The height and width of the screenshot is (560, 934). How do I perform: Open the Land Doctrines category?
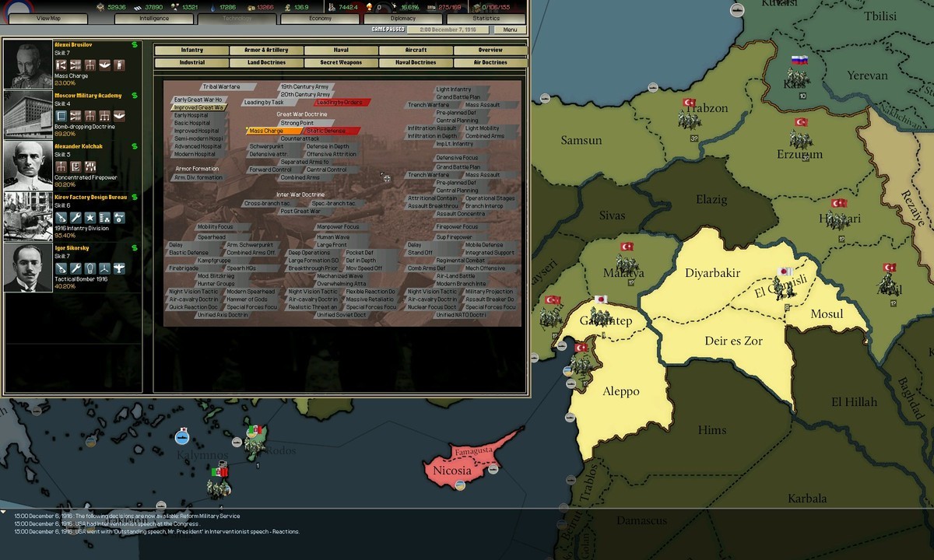point(266,62)
